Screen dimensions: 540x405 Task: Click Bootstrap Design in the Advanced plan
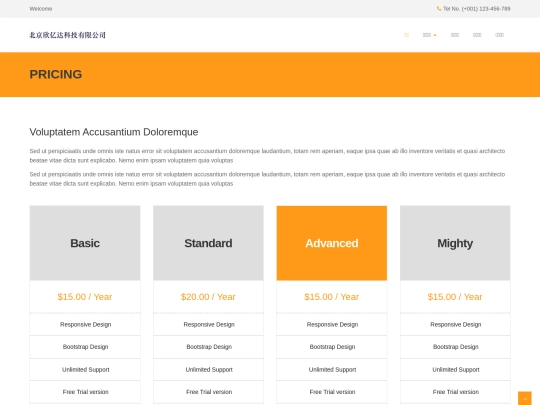coord(332,347)
